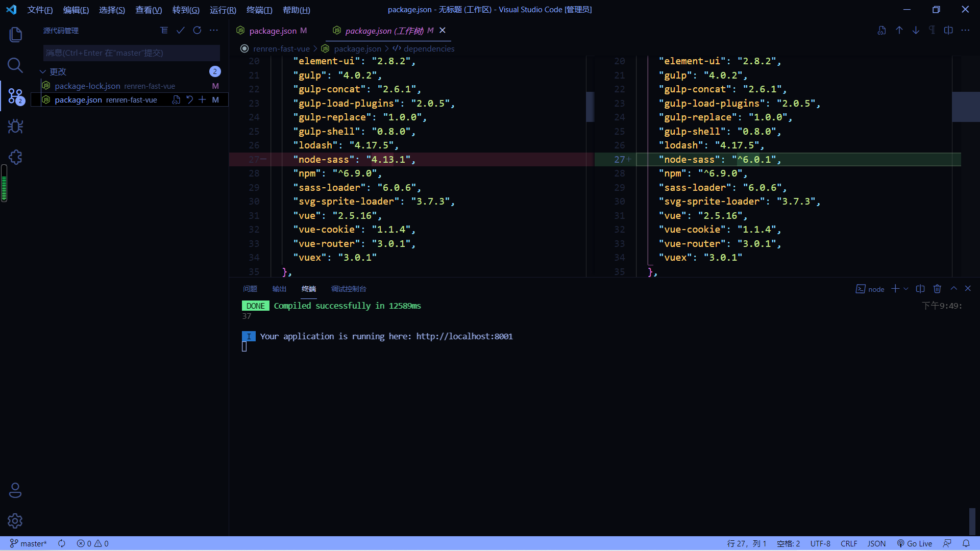Click renren-fast-vue breadcrumb

coord(281,48)
